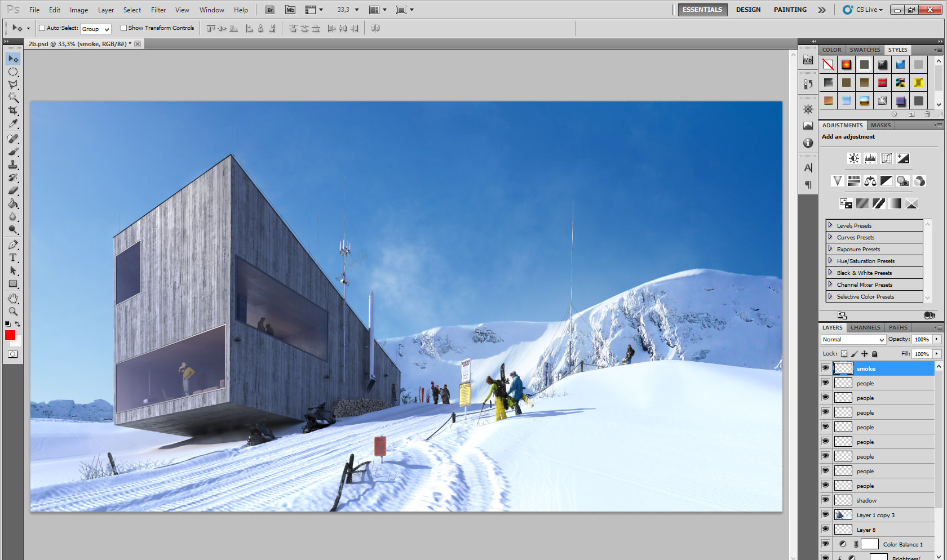Select the Eyedropper tool
Viewport: 947px width, 560px height.
[x=13, y=123]
